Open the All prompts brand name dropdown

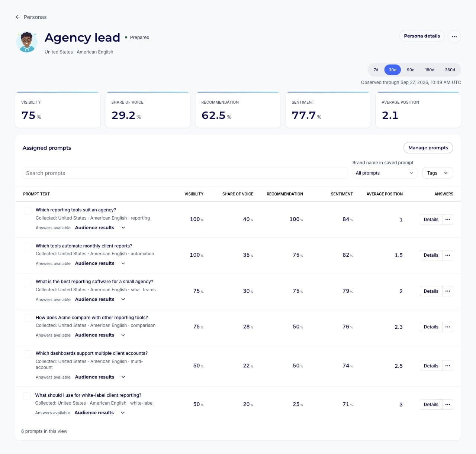385,173
